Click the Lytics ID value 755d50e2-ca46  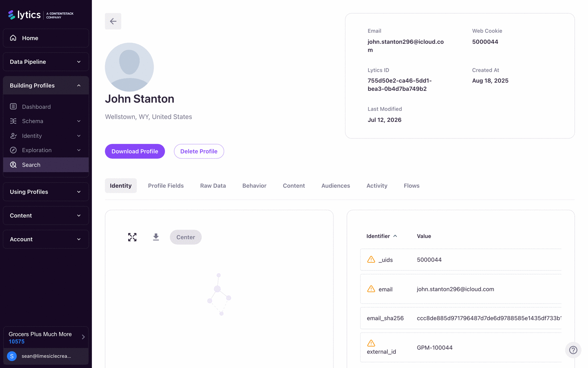pos(399,85)
